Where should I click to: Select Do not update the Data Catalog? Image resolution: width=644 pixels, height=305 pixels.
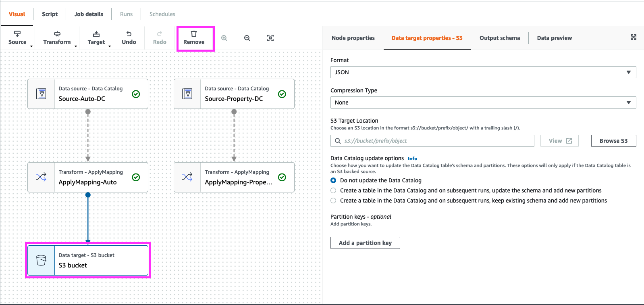click(x=333, y=180)
